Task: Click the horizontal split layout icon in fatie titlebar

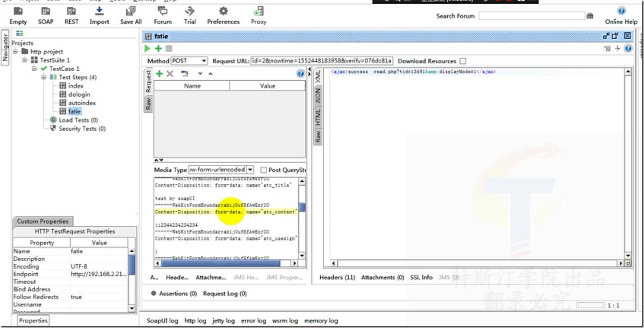Action: pyautogui.click(x=607, y=36)
